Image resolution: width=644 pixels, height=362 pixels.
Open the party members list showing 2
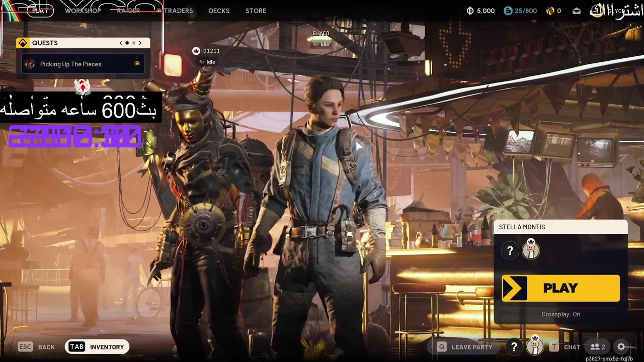coord(598,347)
